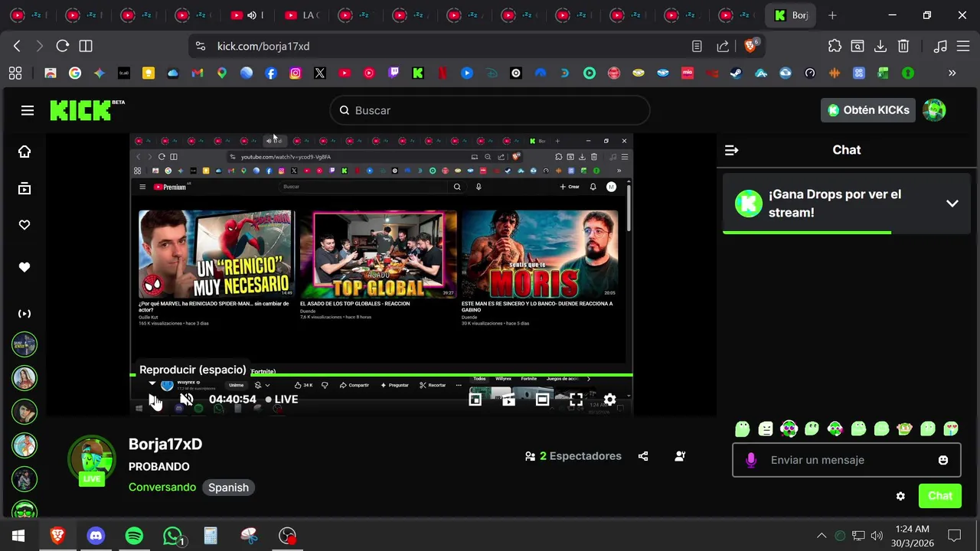980x551 pixels.
Task: Toggle the browser sidebar panel button
Action: click(86, 46)
